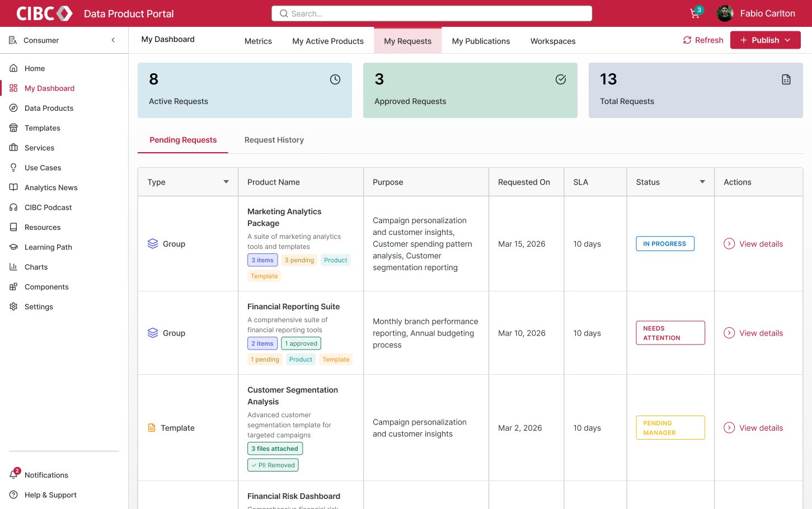Viewport: 812px width, 509px height.
Task: View details for Financial Reporting Suite
Action: (753, 333)
